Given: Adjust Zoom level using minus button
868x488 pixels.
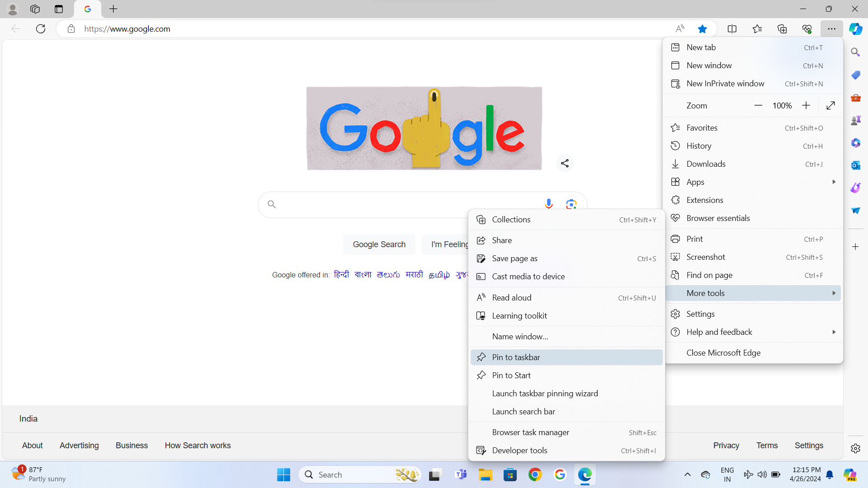Looking at the screenshot, I should click(758, 105).
